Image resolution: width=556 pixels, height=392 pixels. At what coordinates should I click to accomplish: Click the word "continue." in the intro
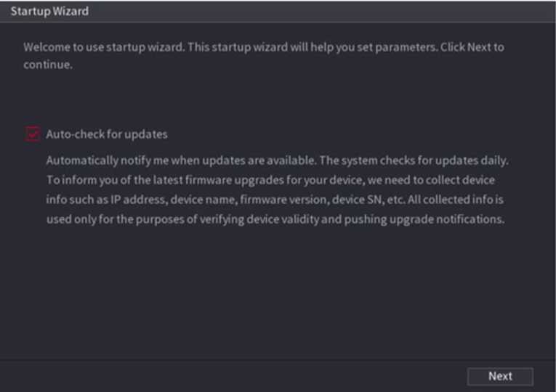48,64
